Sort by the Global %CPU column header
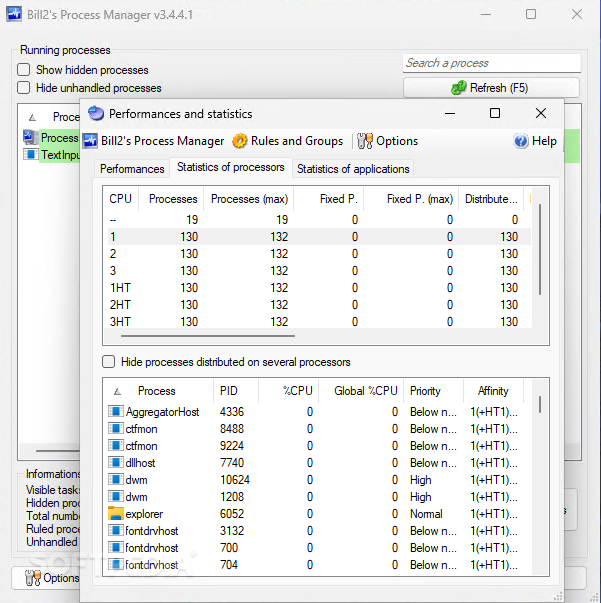Viewport: 601px width, 603px height. click(x=361, y=391)
